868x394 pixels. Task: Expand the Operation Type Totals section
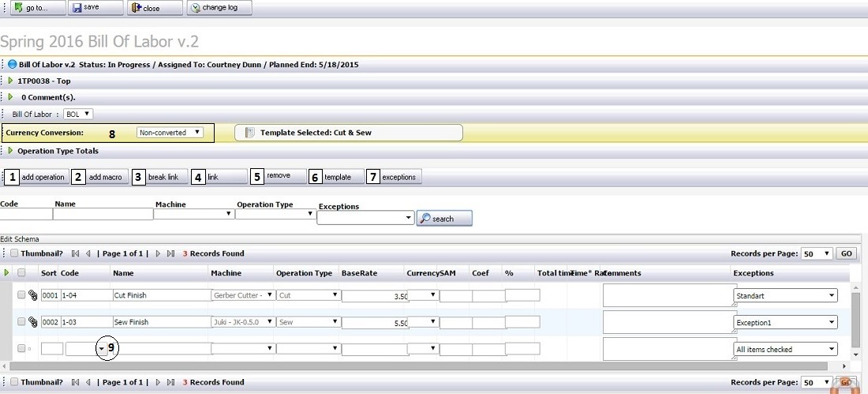point(10,151)
